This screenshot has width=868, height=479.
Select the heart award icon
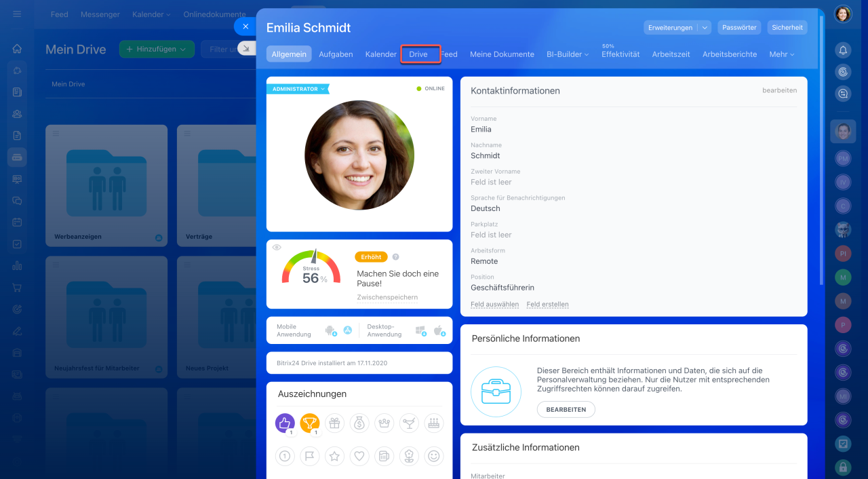[x=359, y=456]
